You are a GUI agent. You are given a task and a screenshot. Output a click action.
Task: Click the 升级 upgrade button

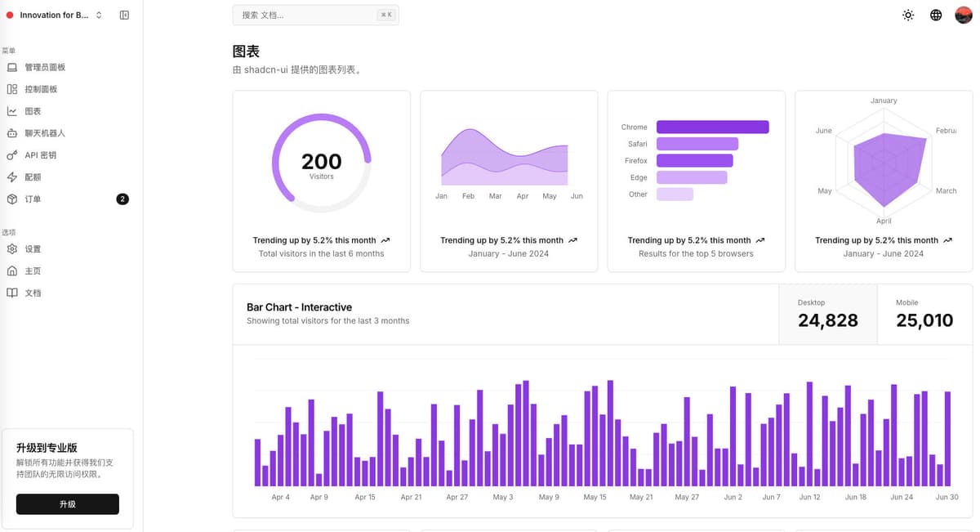(67, 504)
